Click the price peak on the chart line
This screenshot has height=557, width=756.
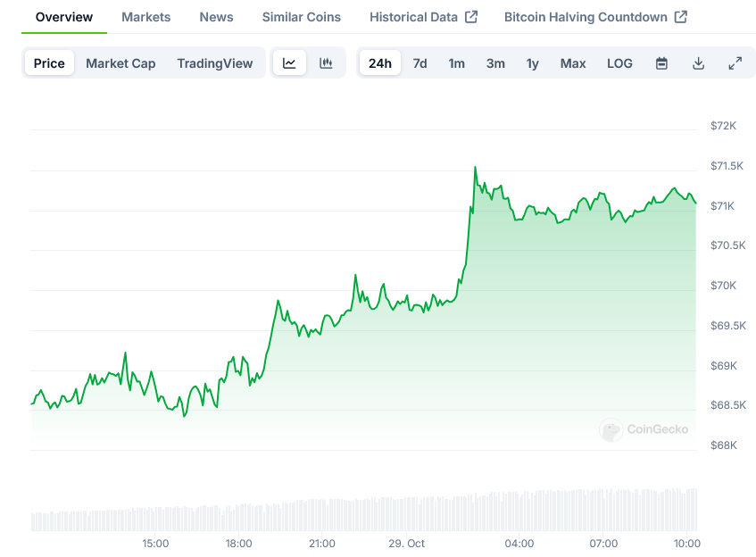475,167
